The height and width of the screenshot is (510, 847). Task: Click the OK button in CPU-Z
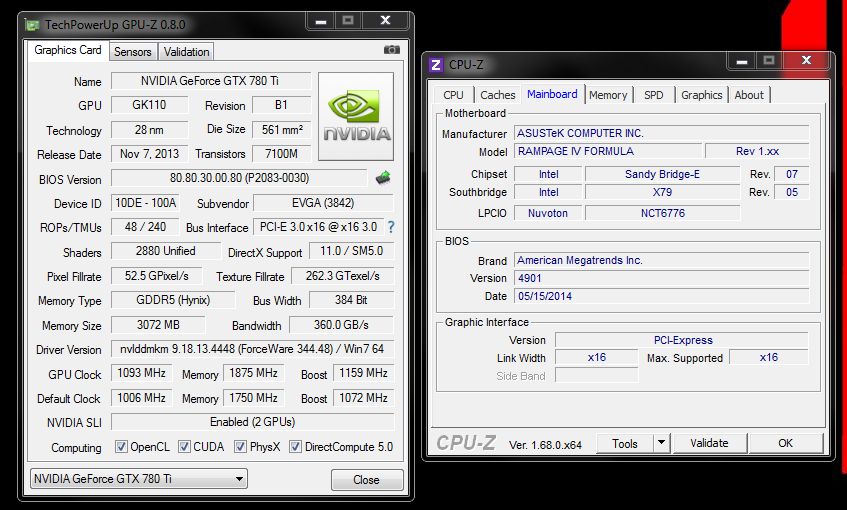(x=785, y=443)
